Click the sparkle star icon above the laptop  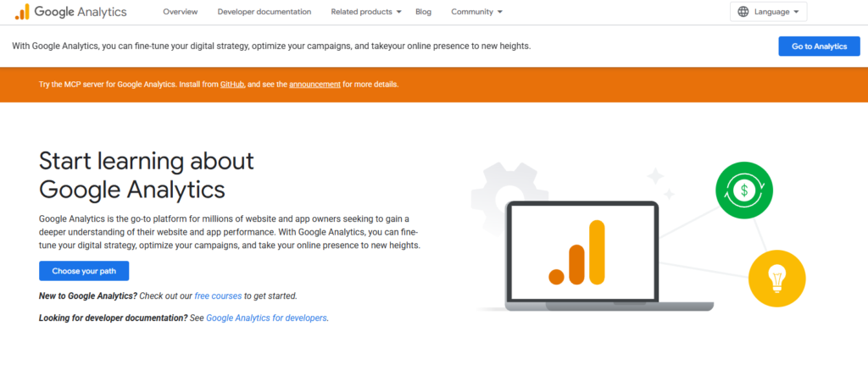(x=655, y=176)
